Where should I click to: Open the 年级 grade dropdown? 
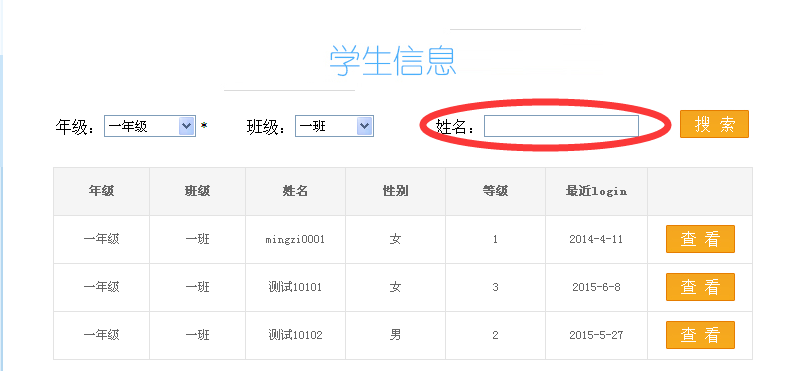coord(150,126)
